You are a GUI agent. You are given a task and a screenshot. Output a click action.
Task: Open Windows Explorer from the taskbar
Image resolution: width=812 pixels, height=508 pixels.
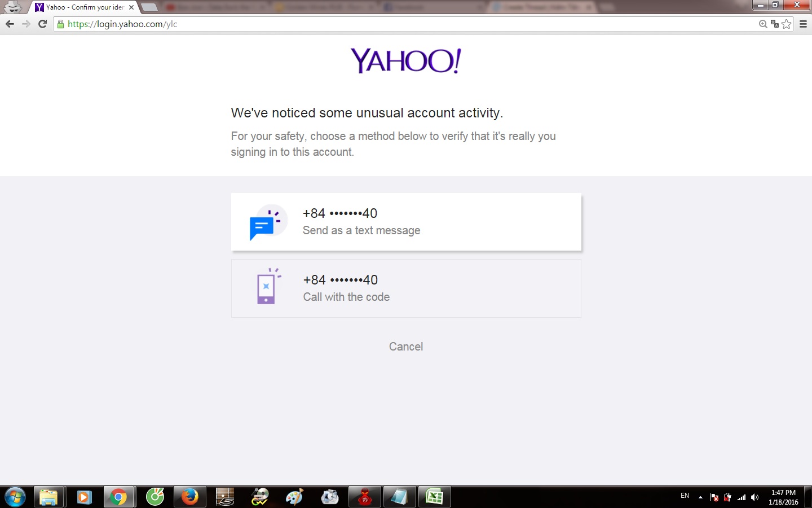(x=49, y=497)
